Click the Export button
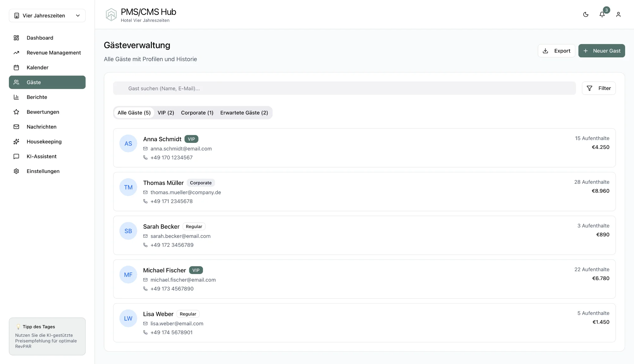The width and height of the screenshot is (634, 364). click(556, 51)
